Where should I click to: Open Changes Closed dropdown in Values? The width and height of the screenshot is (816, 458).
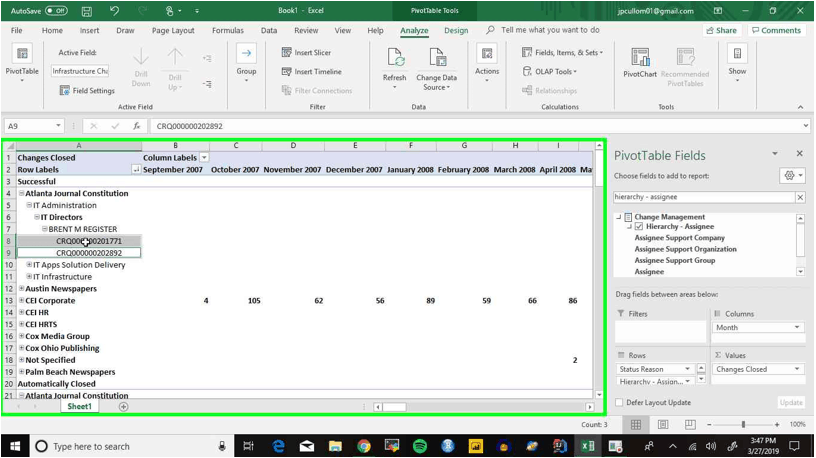pyautogui.click(x=797, y=369)
